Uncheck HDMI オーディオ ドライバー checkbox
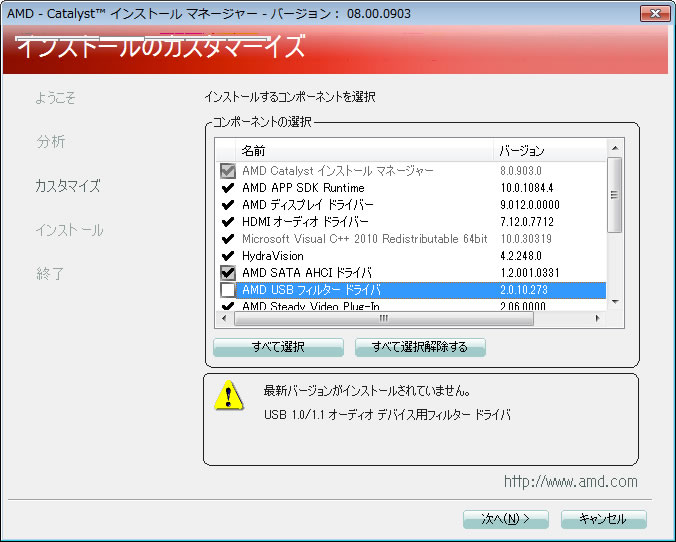This screenshot has height=542, width=676. pyautogui.click(x=228, y=222)
